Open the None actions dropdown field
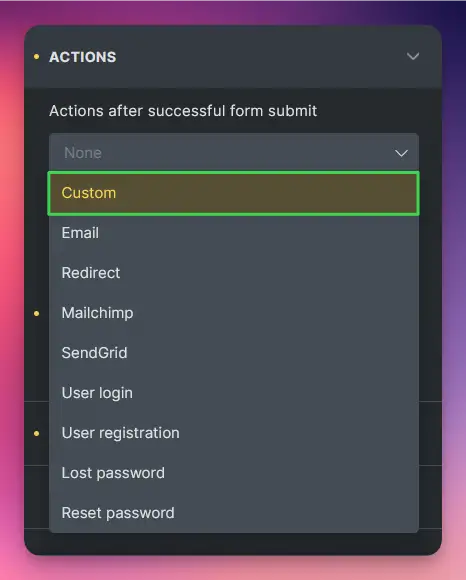466x580 pixels. pyautogui.click(x=234, y=152)
